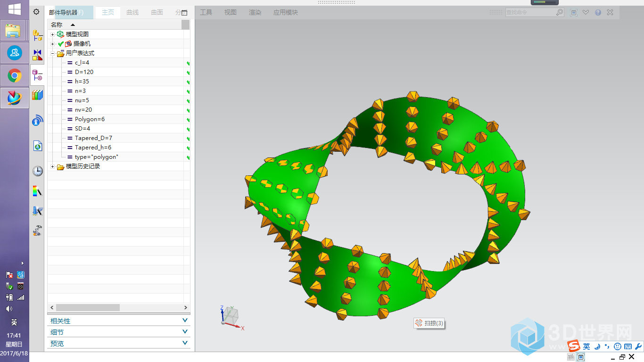Open the blue contacts taskbar app
Image resolution: width=644 pixels, height=362 pixels.
pos(15,53)
